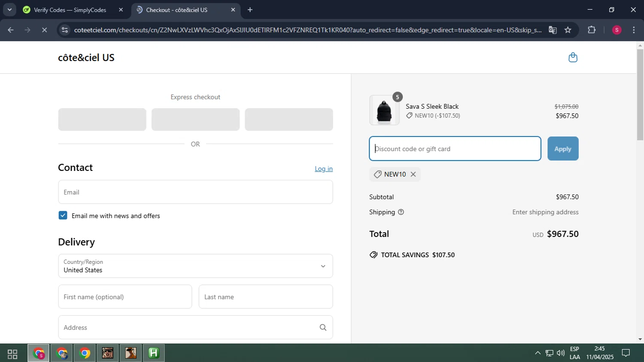This screenshot has height=362, width=644.
Task: Focus the Discount code or gift card field
Action: click(455, 149)
